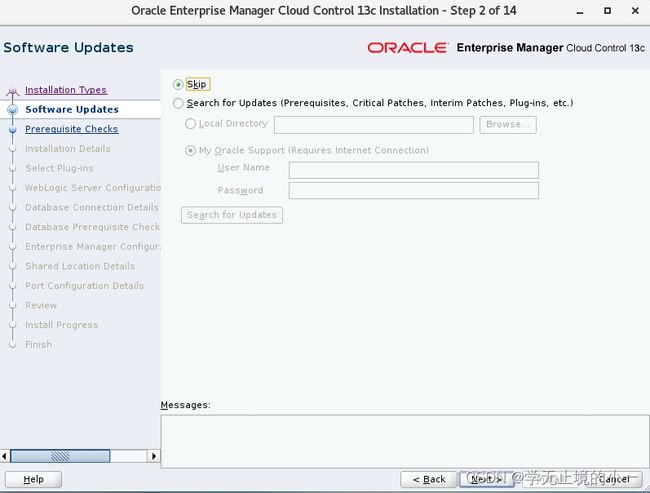The width and height of the screenshot is (650, 493).
Task: Click the User Name input field
Action: coord(414,170)
